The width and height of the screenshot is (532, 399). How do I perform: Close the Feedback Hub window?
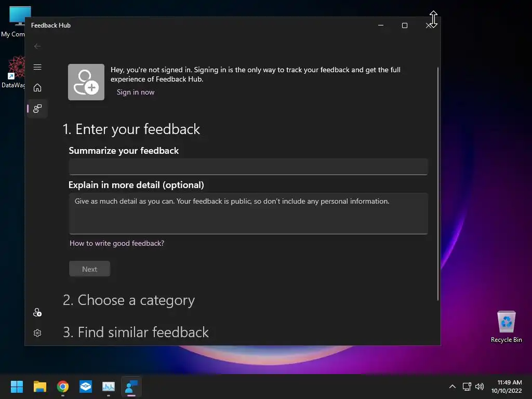[x=429, y=25]
